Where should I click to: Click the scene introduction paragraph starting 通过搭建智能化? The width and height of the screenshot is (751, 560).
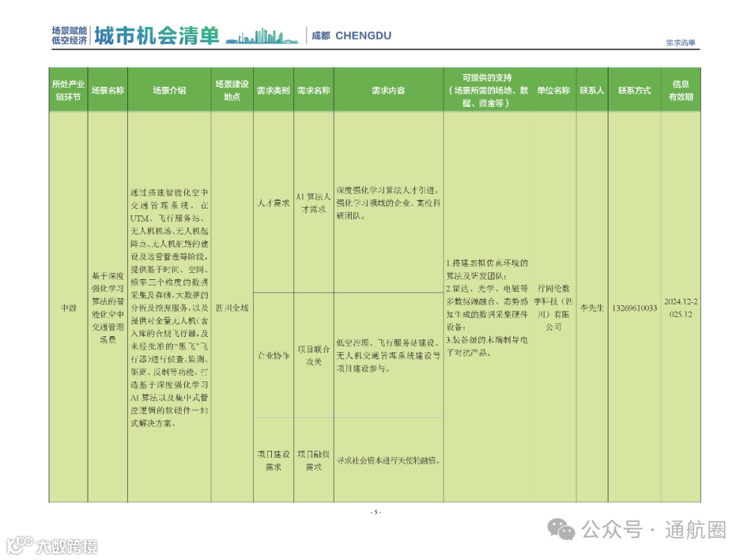click(x=169, y=308)
